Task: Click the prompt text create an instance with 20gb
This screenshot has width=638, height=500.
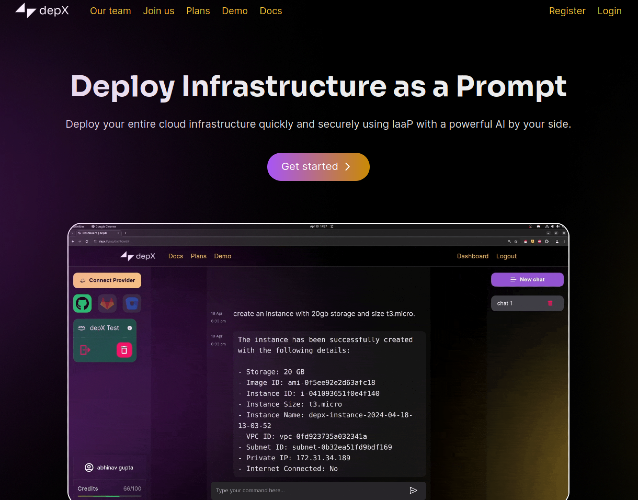Action: (x=324, y=314)
